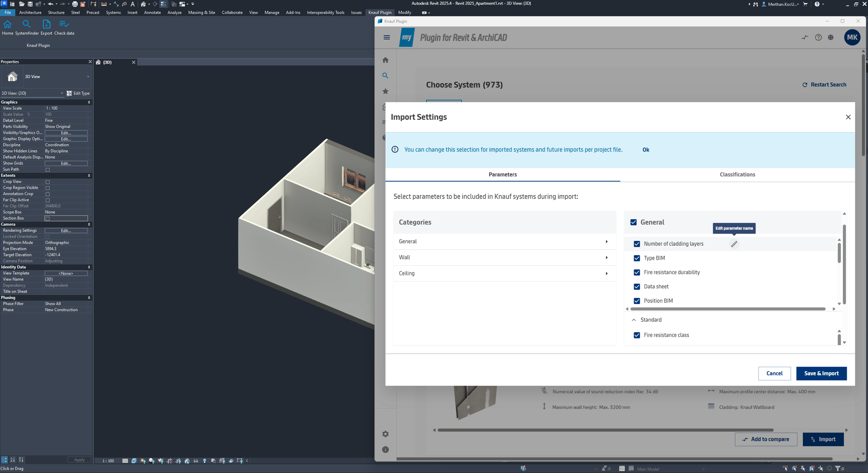Close the Import Settings dialog
The height and width of the screenshot is (473, 868).
848,117
